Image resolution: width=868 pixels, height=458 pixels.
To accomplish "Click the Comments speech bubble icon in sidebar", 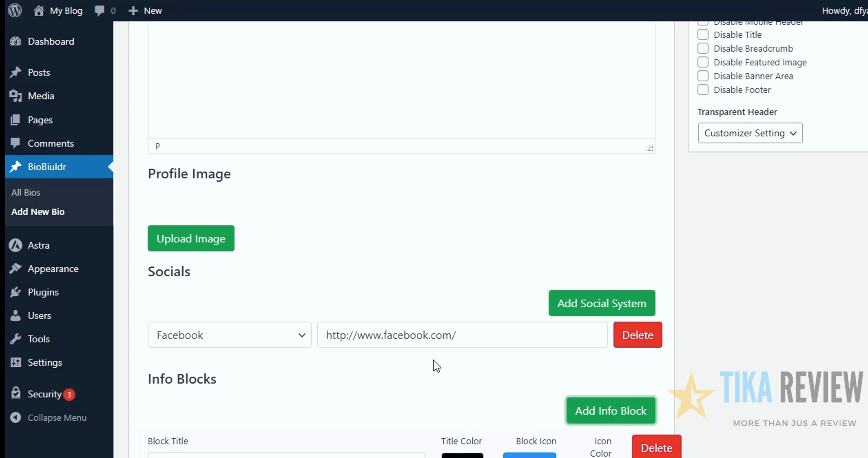I will point(15,143).
